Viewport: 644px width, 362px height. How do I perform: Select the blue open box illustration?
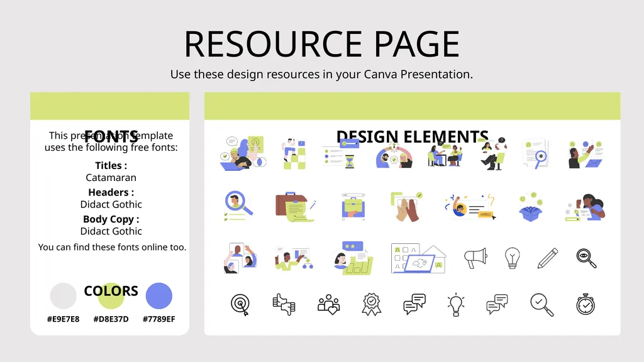coord(531,207)
